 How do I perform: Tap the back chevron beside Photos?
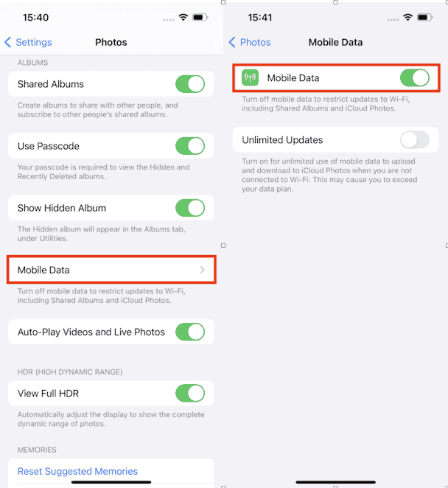(x=232, y=43)
